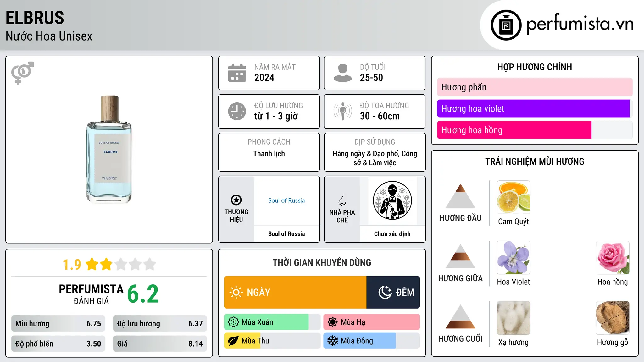Viewport: 644px width, 362px height.
Task: Click the Nước Hoa Unisex subtitle
Action: pos(49,36)
